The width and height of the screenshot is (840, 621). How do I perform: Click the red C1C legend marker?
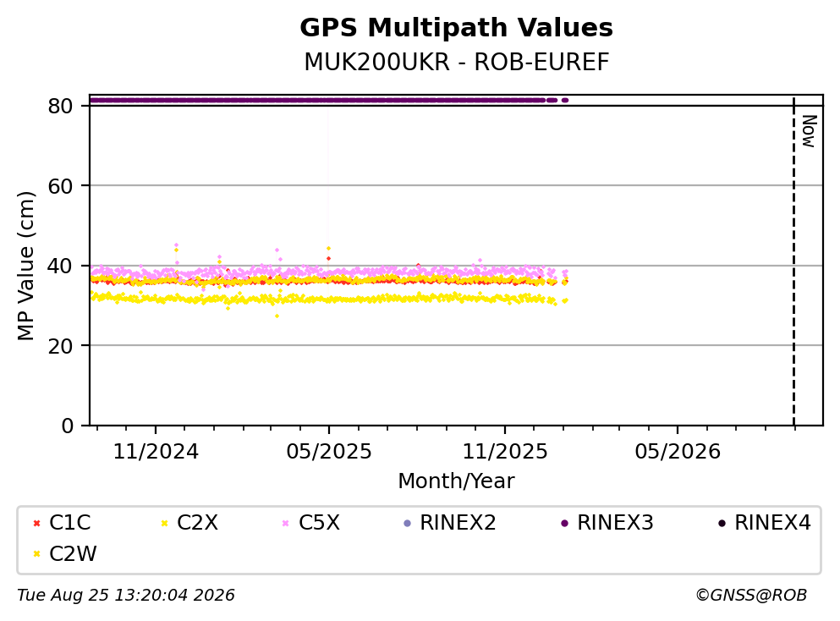pyautogui.click(x=36, y=523)
